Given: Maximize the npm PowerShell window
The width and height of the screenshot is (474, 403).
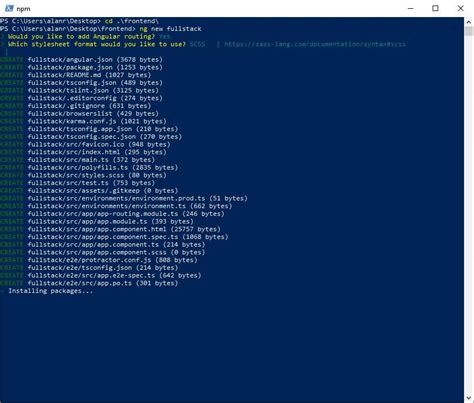Looking at the screenshot, I should (x=435, y=8).
